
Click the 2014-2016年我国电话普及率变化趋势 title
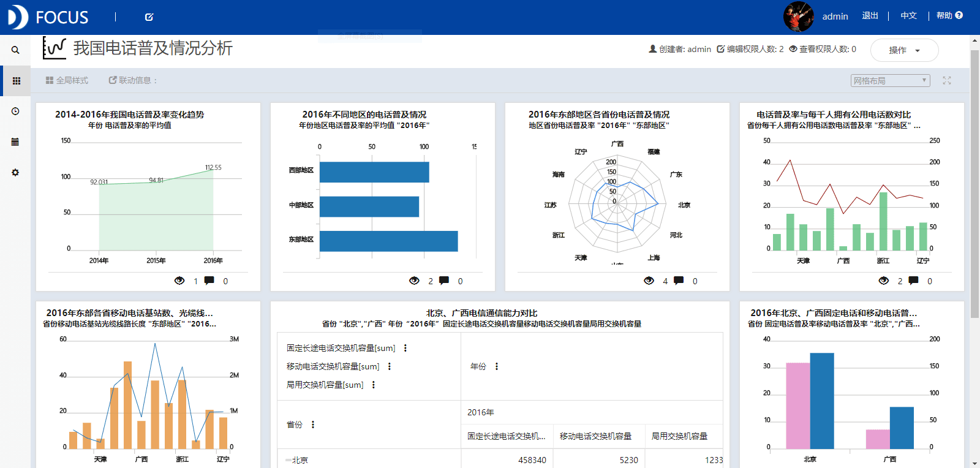129,115
